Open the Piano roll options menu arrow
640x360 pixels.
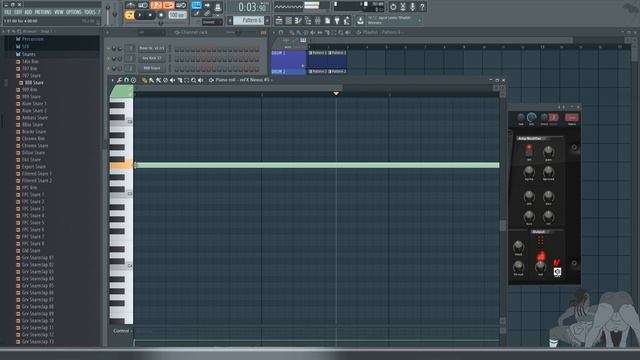[x=113, y=80]
